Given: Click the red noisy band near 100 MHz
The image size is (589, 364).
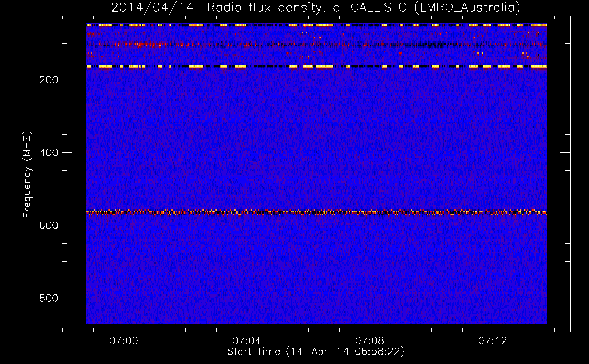Looking at the screenshot, I should tap(316, 45).
